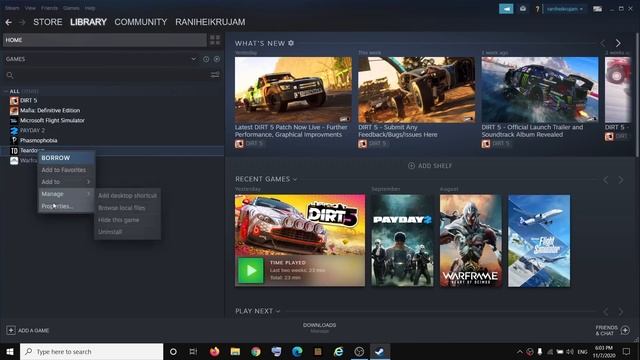Image resolution: width=640 pixels, height=360 pixels.
Task: Expand the account name dropdown
Action: (x=565, y=9)
